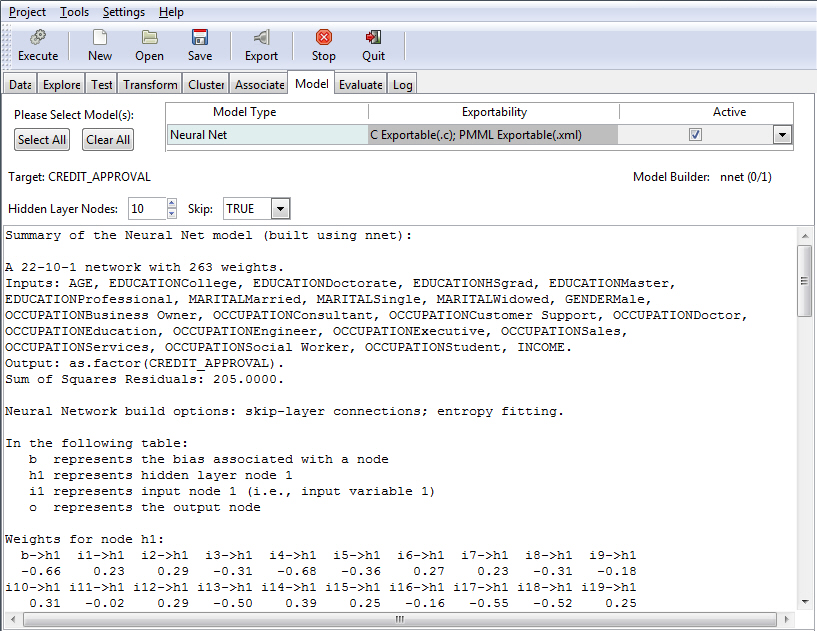This screenshot has height=631, width=817.
Task: Switch to the Associate tab
Action: 259,84
